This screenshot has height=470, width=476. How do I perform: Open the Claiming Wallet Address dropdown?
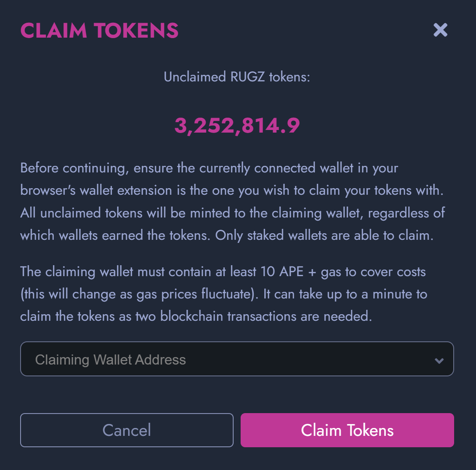[x=237, y=359]
